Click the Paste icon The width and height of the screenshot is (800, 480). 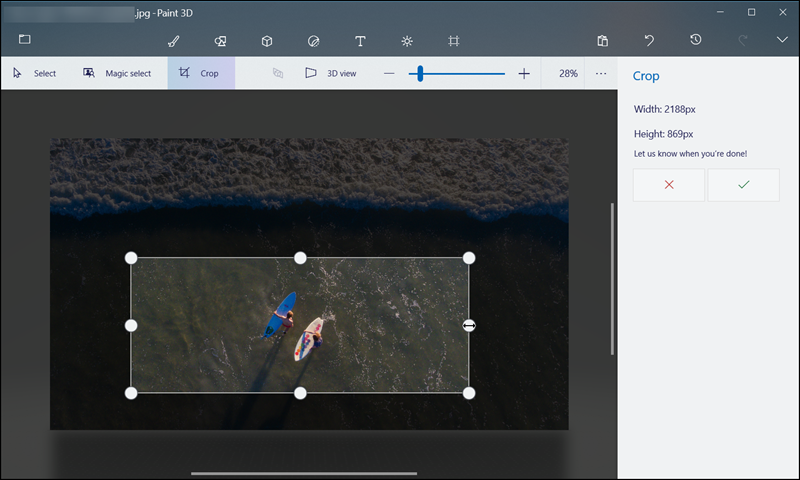coord(603,41)
